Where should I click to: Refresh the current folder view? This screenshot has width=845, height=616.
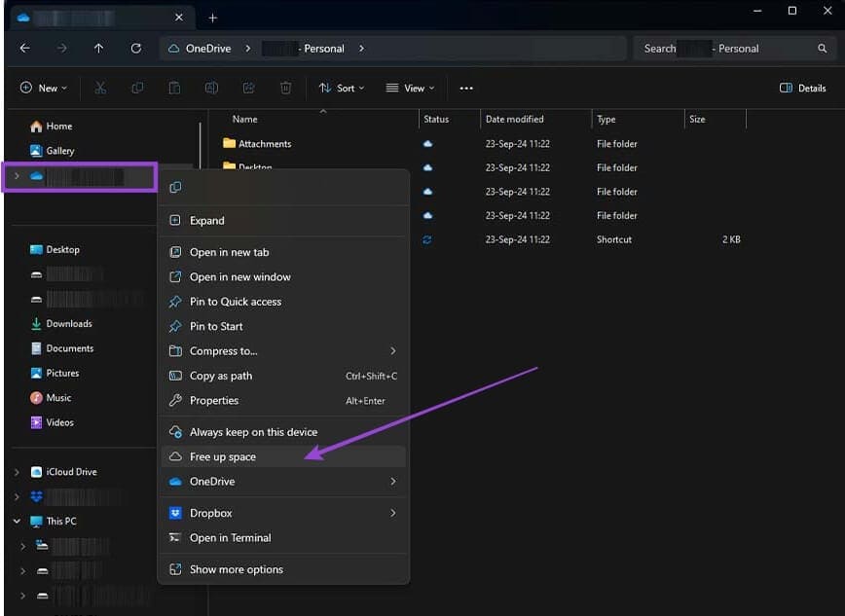point(136,49)
